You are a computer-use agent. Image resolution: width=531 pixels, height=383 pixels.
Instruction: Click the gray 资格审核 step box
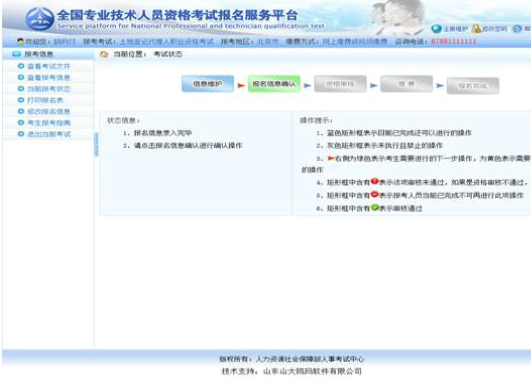[340, 84]
